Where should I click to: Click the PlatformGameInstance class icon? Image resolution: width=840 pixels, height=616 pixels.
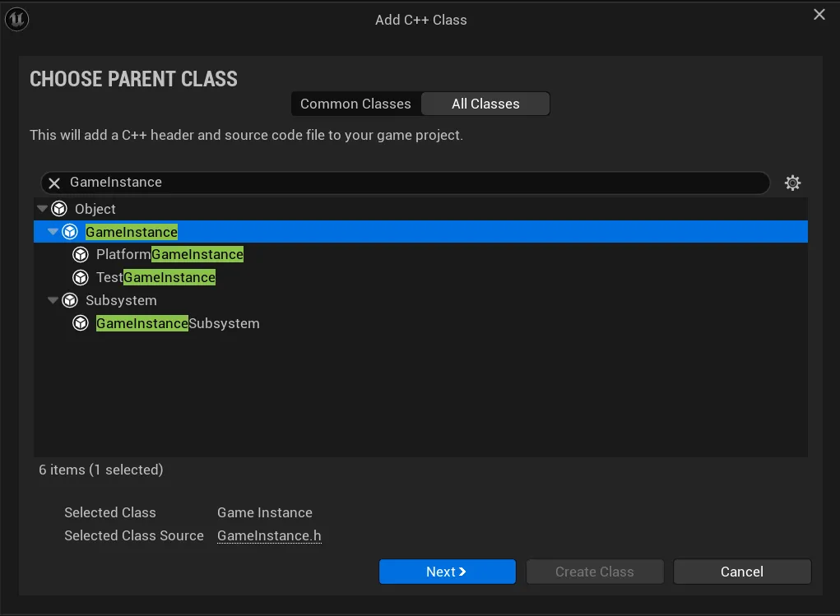pos(81,255)
